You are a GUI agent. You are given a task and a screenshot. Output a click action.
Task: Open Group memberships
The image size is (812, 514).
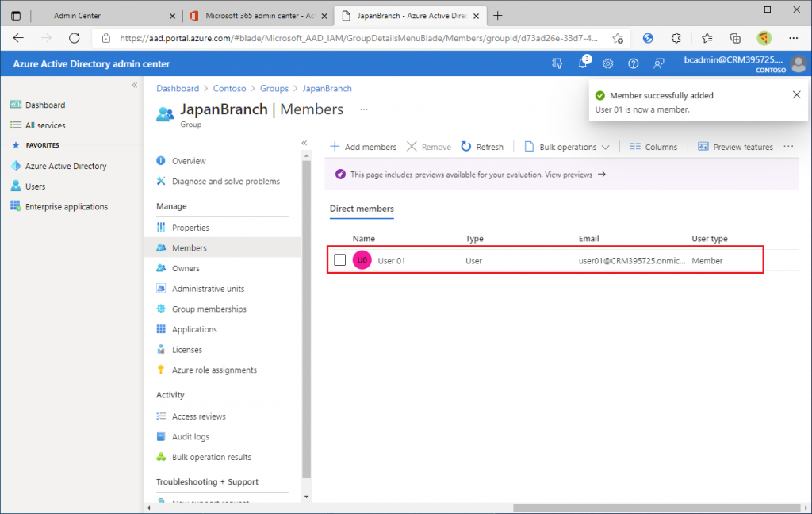click(x=209, y=309)
